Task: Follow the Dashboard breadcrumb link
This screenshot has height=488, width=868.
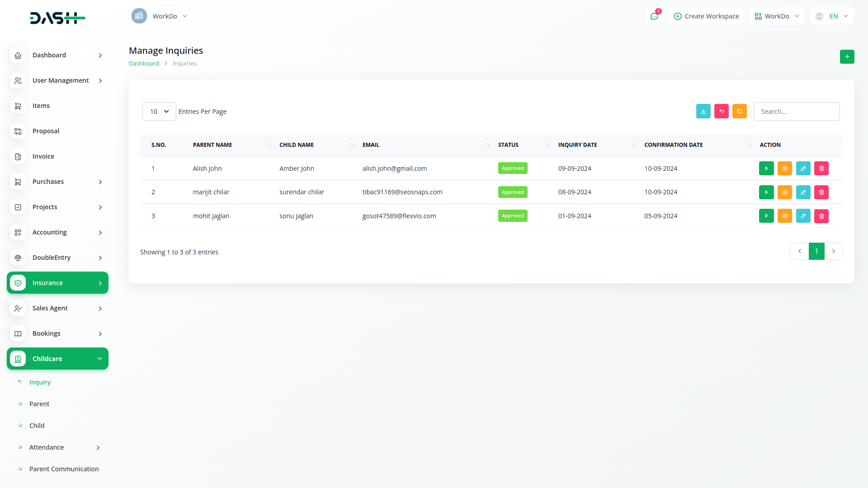Action: click(144, 64)
